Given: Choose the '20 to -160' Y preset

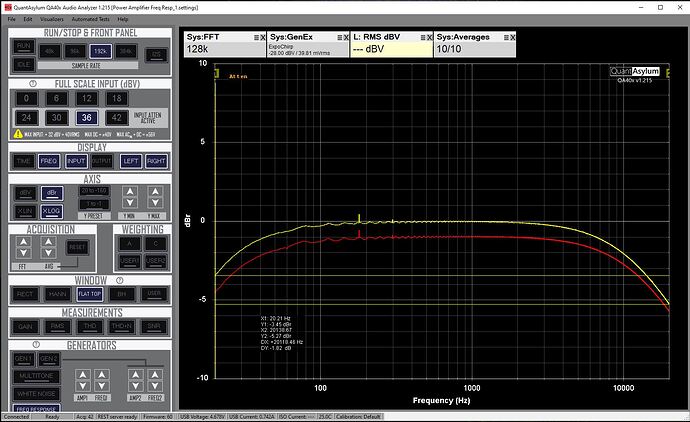Looking at the screenshot, I should [x=94, y=191].
